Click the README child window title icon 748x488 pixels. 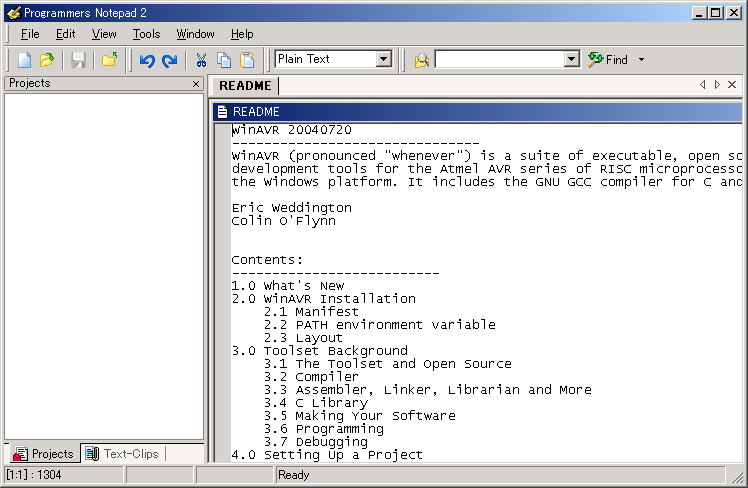222,112
